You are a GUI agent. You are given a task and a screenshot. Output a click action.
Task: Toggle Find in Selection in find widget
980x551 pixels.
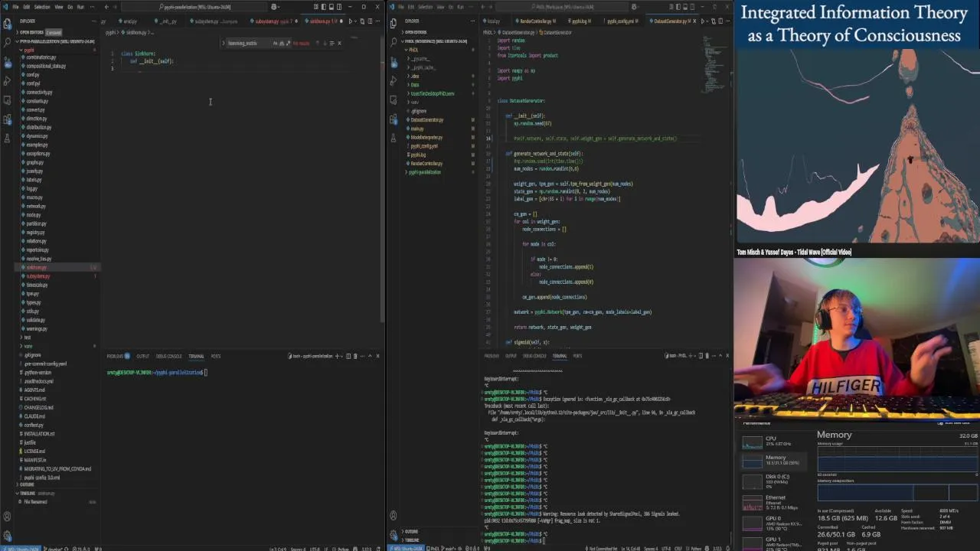[332, 43]
